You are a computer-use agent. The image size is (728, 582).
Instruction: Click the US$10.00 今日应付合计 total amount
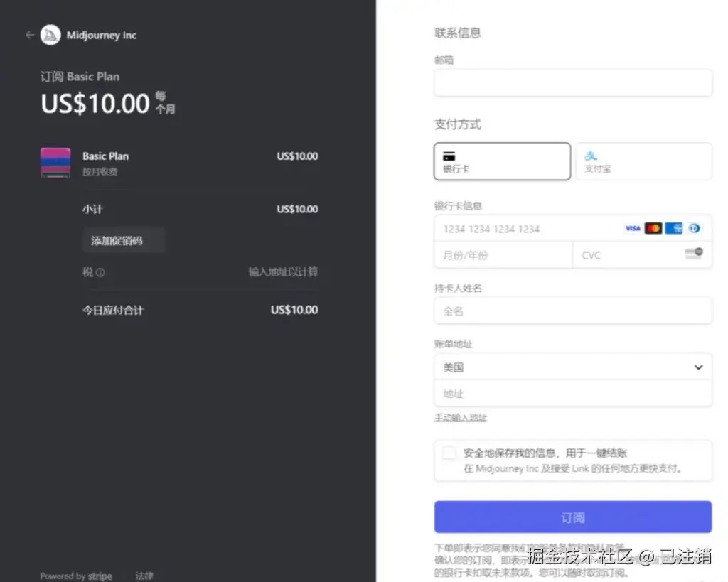coord(294,310)
